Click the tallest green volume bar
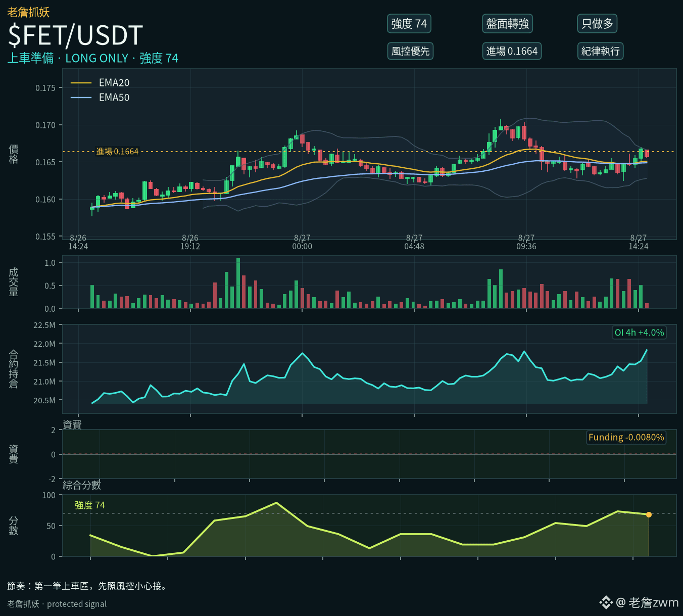Viewport: 683px width, 616px height. [x=238, y=283]
